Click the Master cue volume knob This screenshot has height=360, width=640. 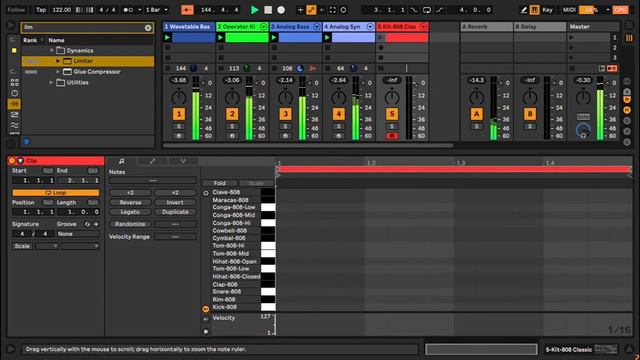[583, 131]
